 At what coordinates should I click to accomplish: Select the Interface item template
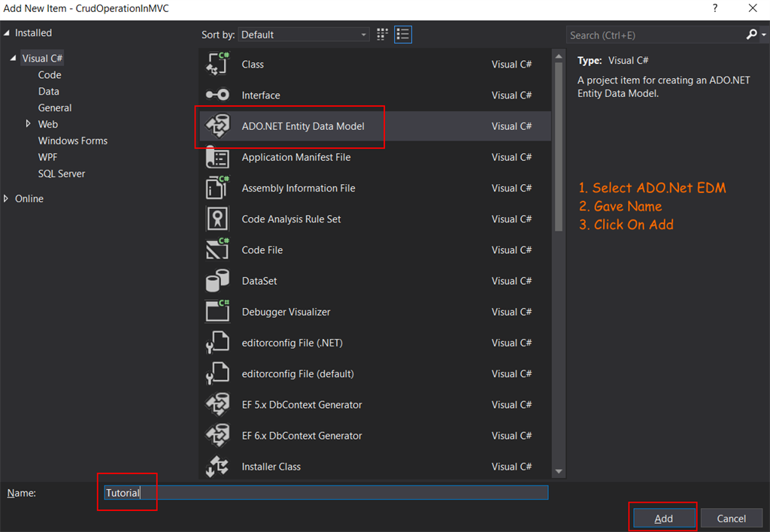pos(262,95)
